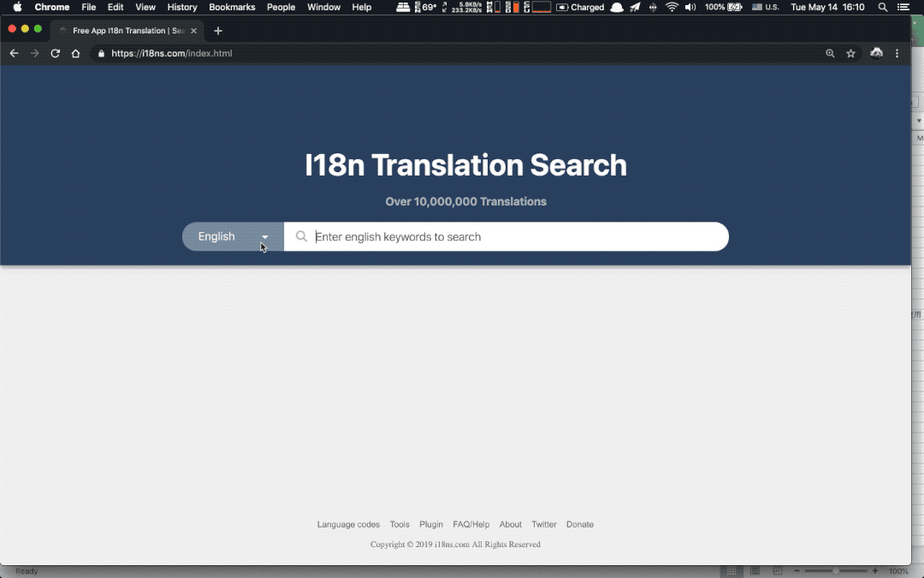Image resolution: width=924 pixels, height=578 pixels.
Task: Open Chrome's three-dot menu
Action: point(897,53)
